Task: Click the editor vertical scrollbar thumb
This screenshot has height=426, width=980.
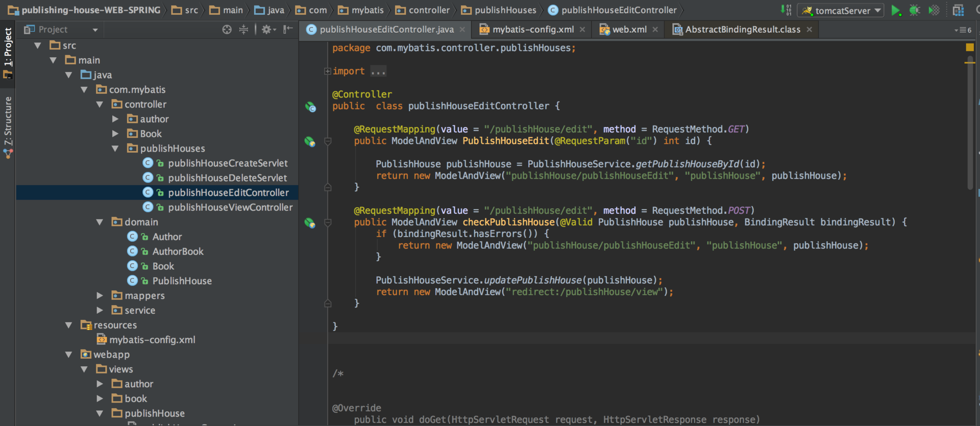Action: tap(970, 122)
